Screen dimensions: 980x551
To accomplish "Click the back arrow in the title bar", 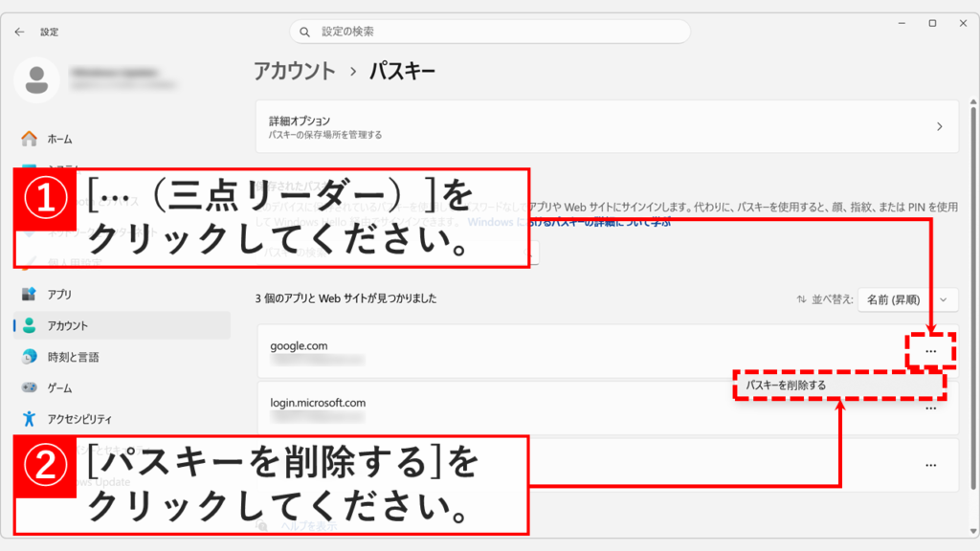I will tap(20, 32).
